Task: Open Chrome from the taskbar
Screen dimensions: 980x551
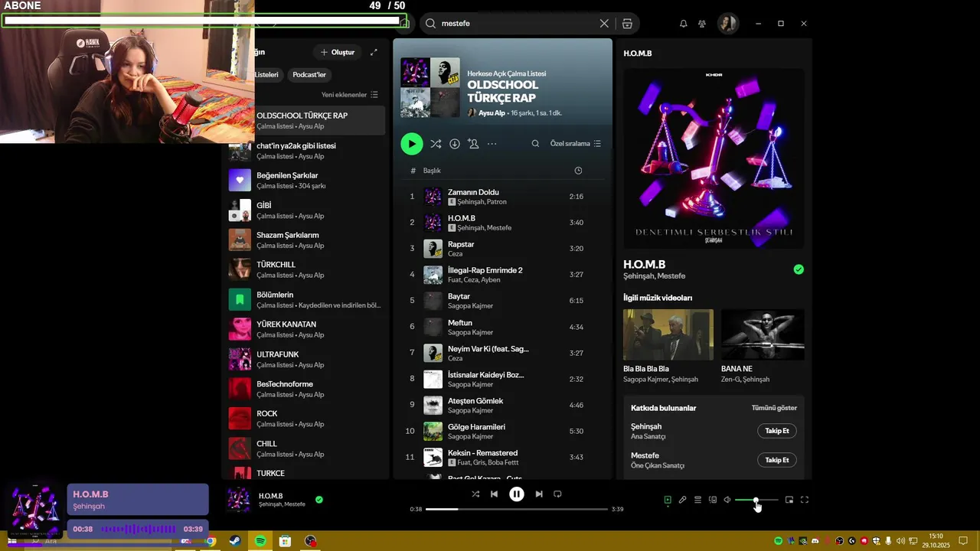Action: pyautogui.click(x=211, y=541)
